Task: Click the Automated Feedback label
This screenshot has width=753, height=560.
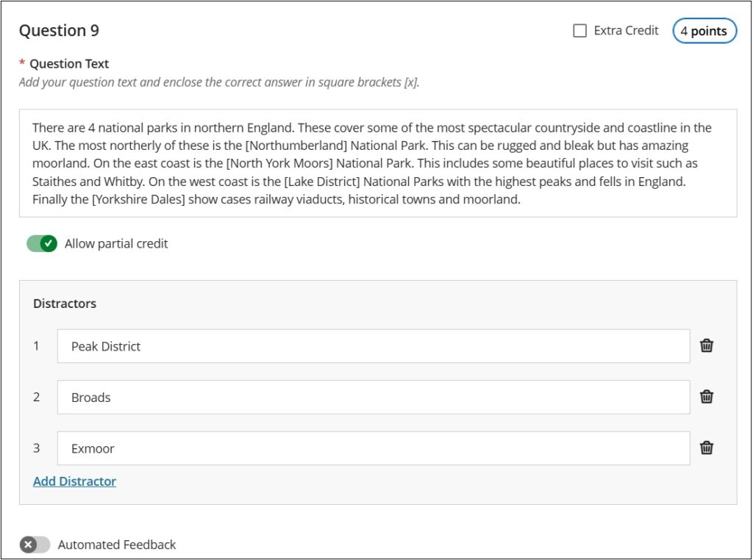Action: (x=117, y=545)
